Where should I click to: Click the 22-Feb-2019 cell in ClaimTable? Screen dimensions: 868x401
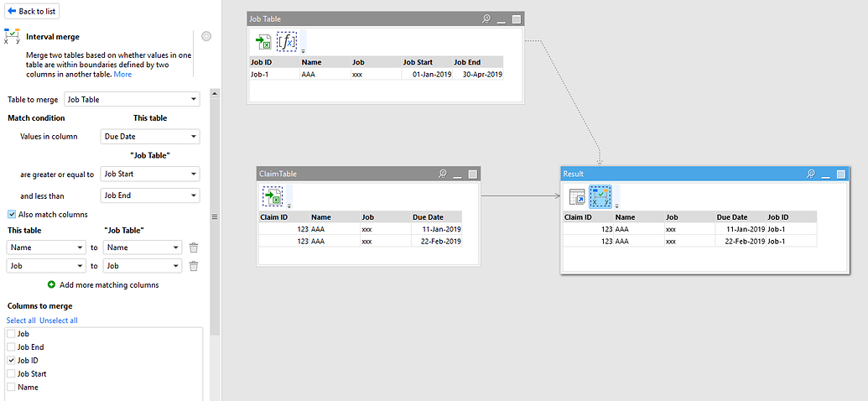pos(436,241)
